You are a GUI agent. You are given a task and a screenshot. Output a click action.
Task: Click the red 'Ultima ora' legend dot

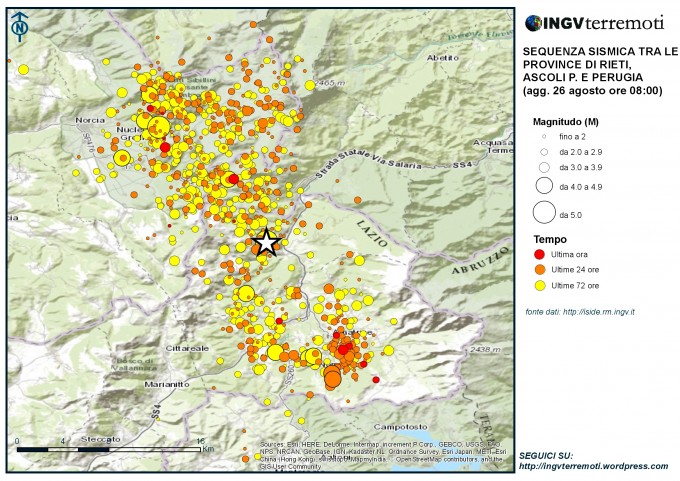(543, 255)
